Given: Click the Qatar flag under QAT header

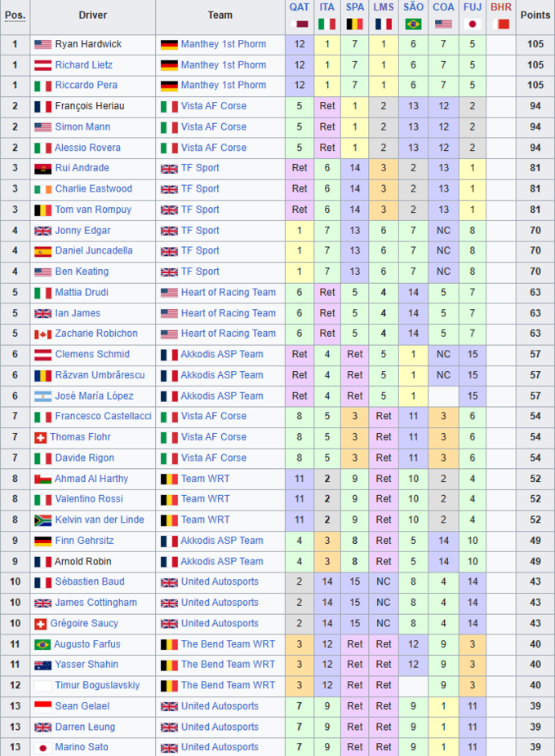Looking at the screenshot, I should coord(300,24).
